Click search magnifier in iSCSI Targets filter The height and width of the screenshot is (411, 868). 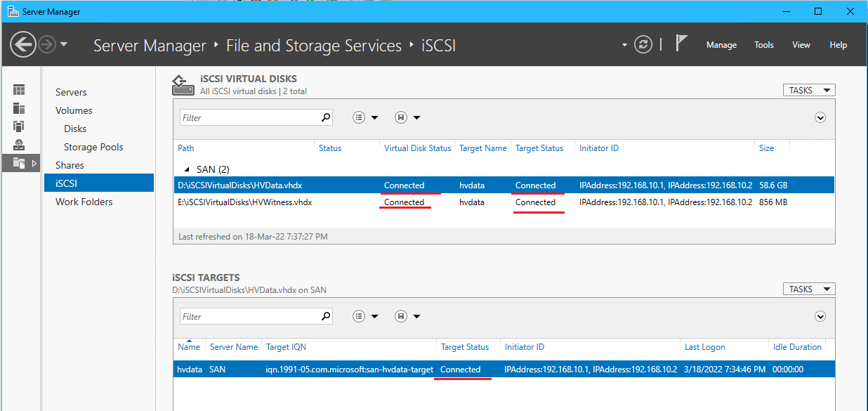coord(326,317)
